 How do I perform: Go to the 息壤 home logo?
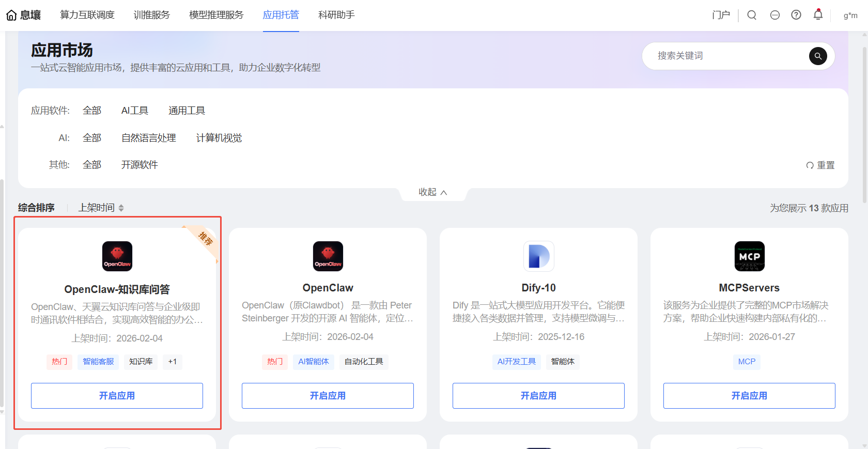click(x=23, y=15)
